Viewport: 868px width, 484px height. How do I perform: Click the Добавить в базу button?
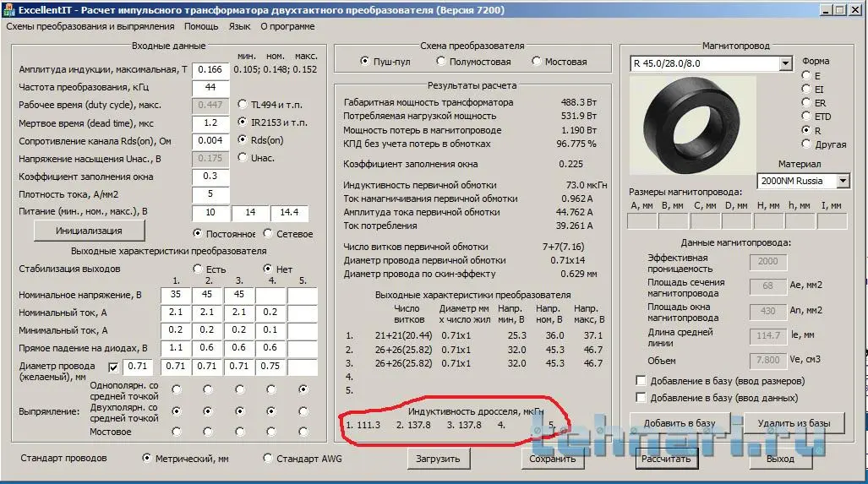coord(680,423)
